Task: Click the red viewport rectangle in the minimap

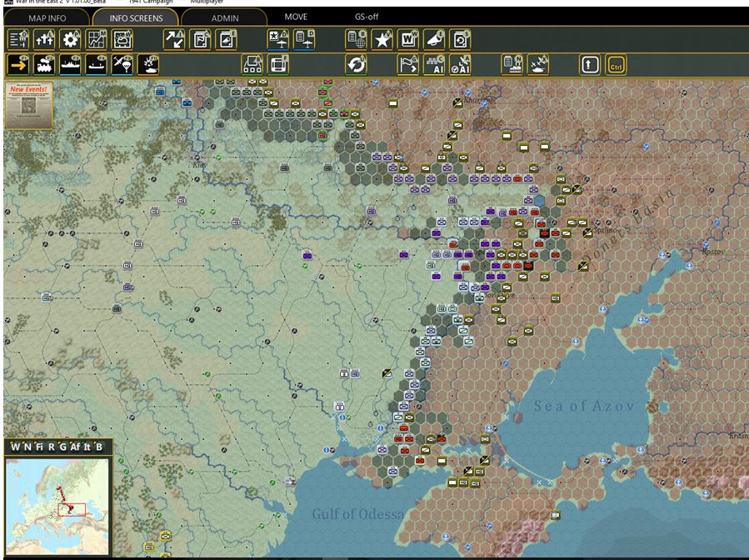Action: [x=72, y=509]
